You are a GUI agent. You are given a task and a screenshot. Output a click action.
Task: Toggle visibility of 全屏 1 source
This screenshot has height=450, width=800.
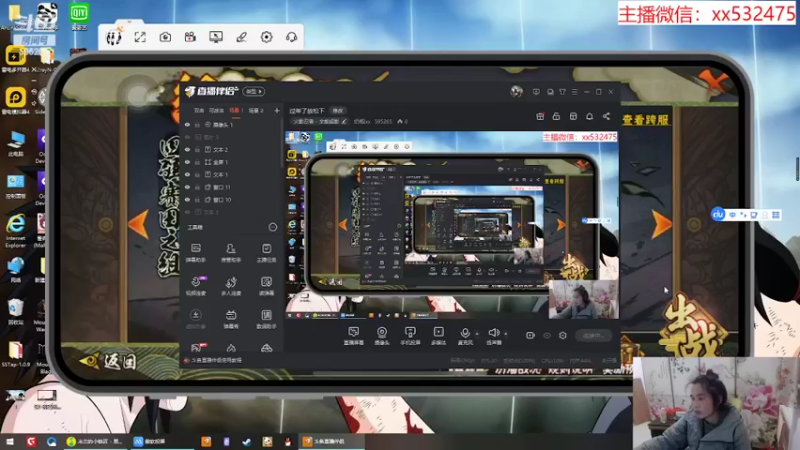point(187,162)
